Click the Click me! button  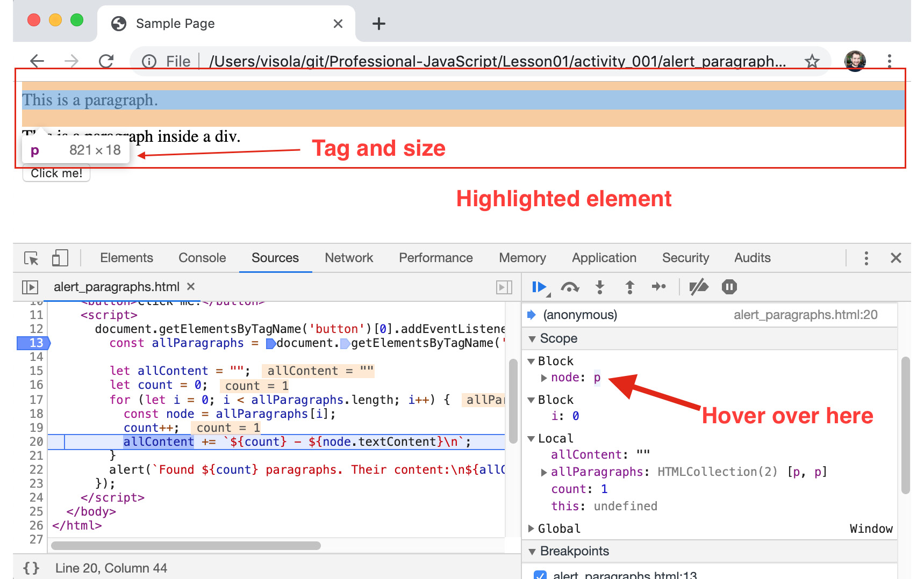click(x=56, y=173)
